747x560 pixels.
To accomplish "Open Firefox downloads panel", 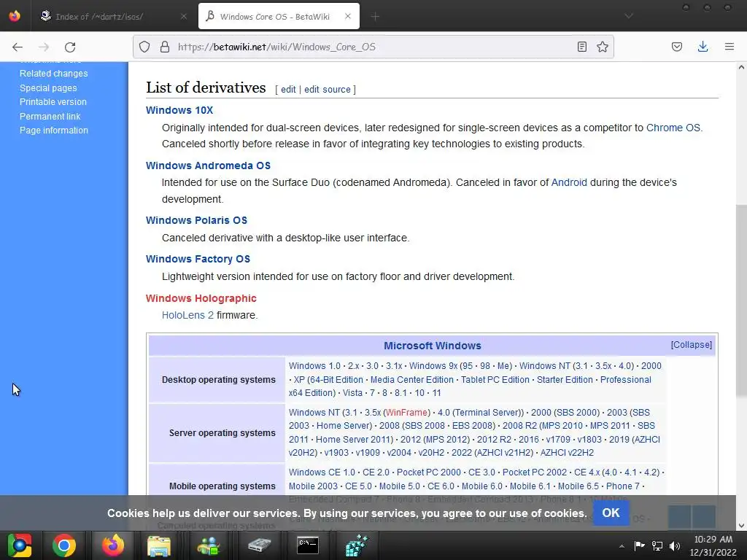I will coord(703,47).
